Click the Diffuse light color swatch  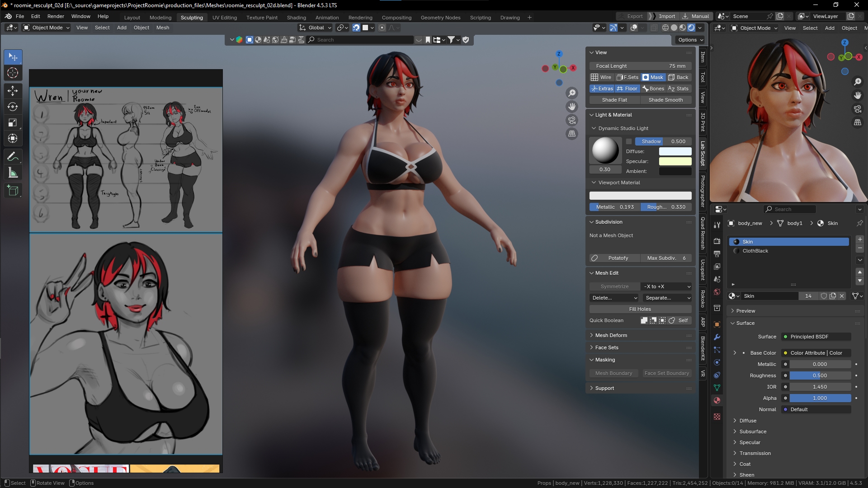(675, 151)
